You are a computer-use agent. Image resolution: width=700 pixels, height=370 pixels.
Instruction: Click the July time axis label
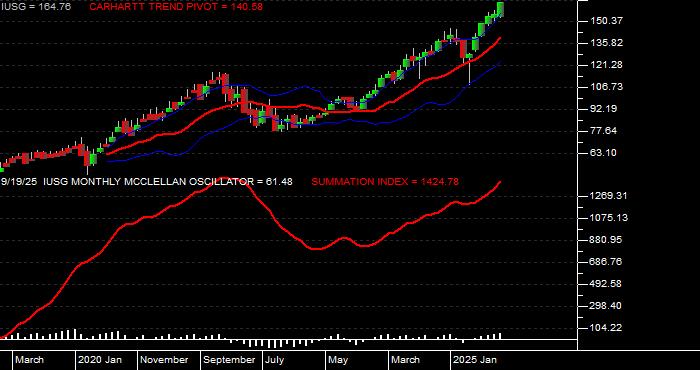point(275,360)
